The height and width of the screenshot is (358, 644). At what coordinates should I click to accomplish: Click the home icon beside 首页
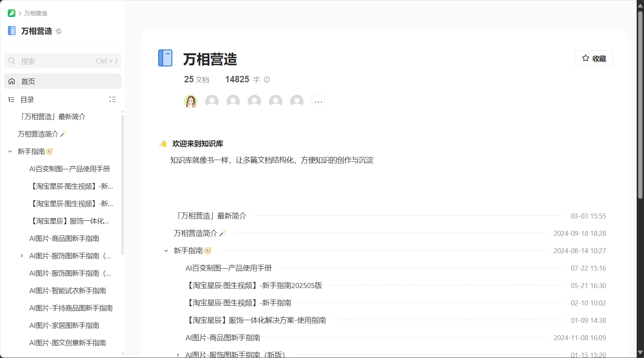12,81
